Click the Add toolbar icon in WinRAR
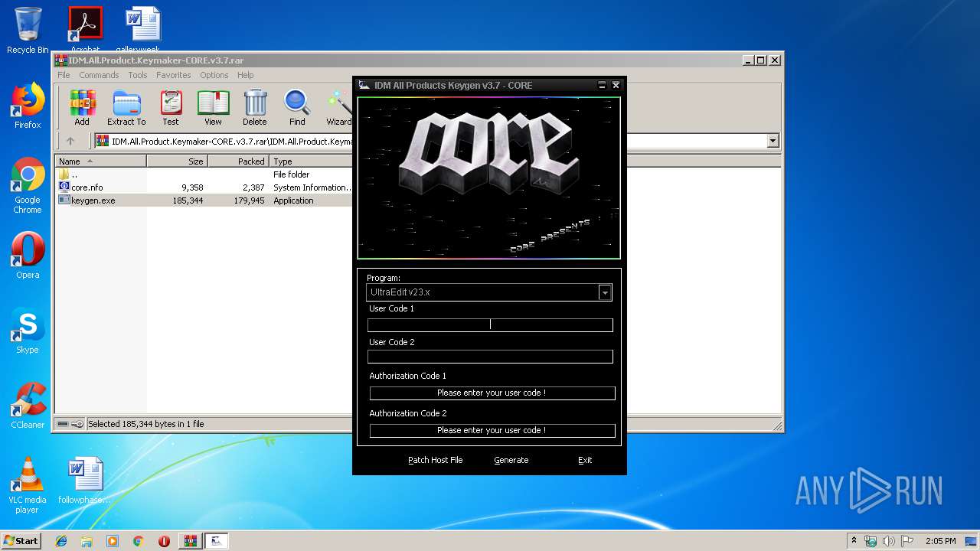The height and width of the screenshot is (551, 980). (x=82, y=107)
